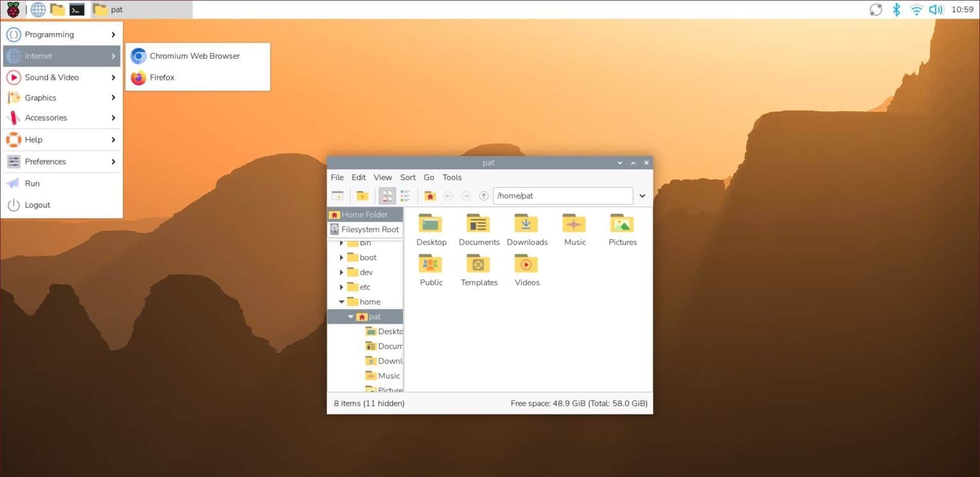Select icon view mode in the toolbar
The height and width of the screenshot is (477, 980).
[x=387, y=195]
